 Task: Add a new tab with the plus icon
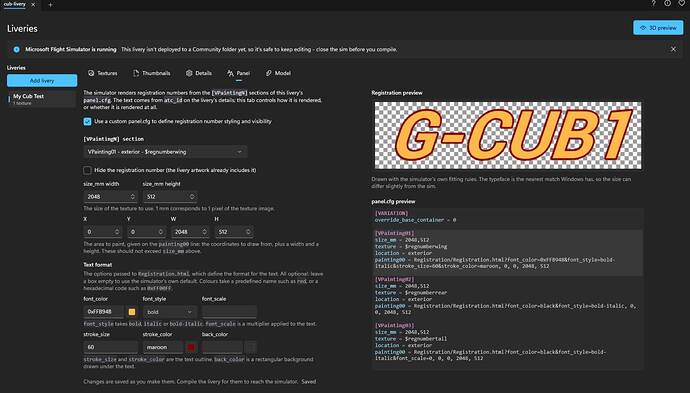tap(50, 5)
